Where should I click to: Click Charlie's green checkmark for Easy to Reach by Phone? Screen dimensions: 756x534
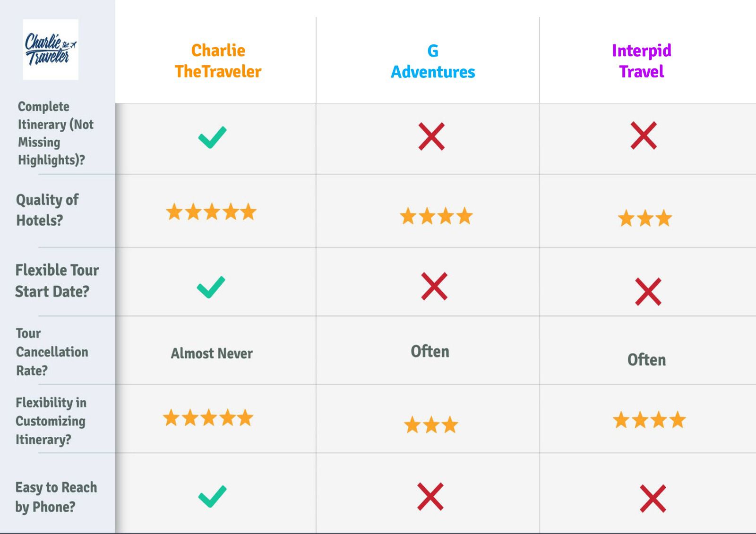click(212, 496)
